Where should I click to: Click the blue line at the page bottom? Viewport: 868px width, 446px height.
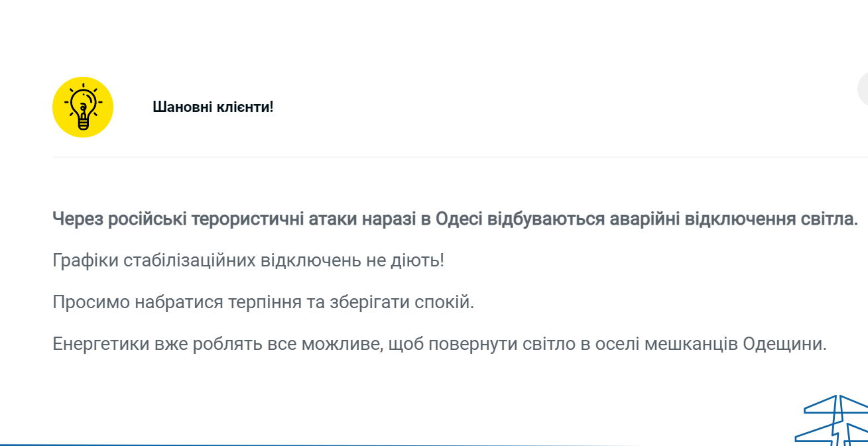pos(265,445)
